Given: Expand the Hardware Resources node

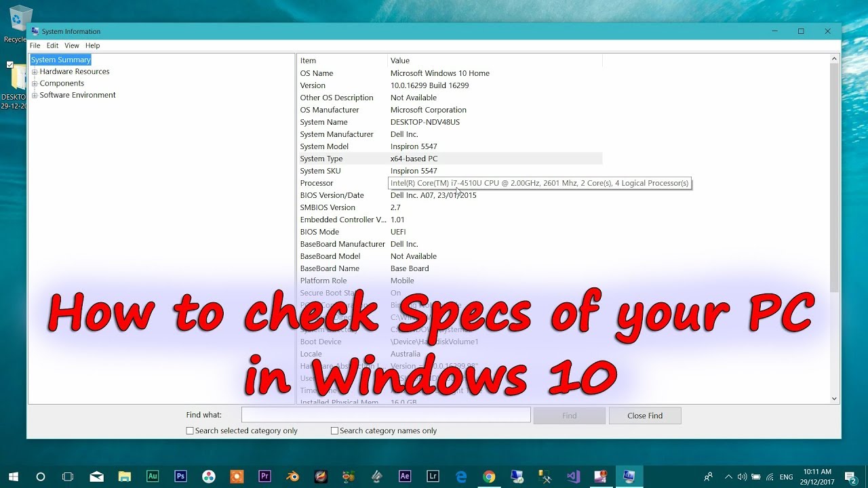Looking at the screenshot, I should point(35,72).
